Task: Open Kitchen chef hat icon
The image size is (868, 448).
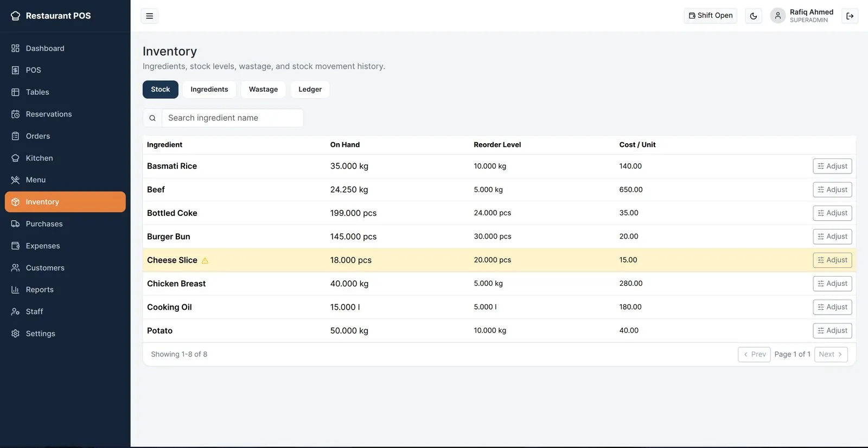Action: click(x=15, y=158)
